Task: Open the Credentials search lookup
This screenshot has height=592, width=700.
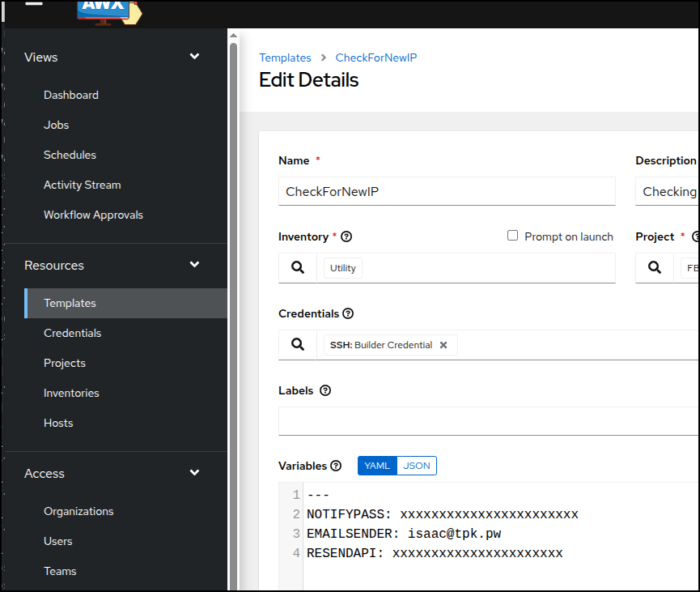Action: [x=297, y=344]
